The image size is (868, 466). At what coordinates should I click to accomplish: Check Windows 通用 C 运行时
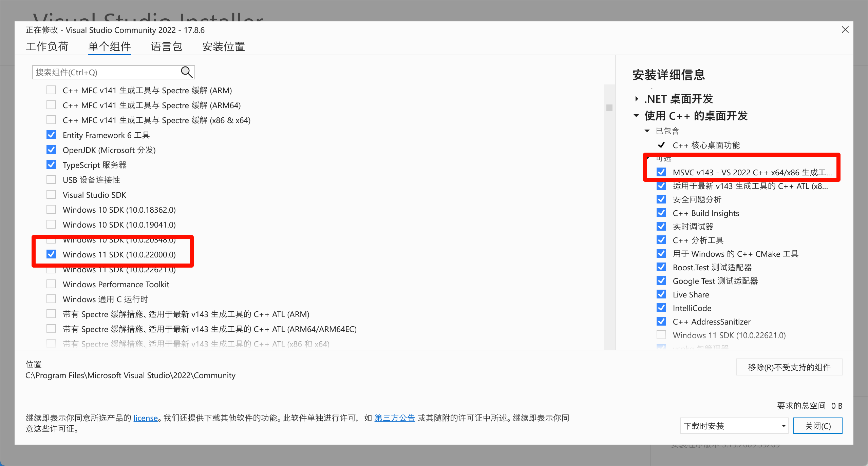[51, 299]
